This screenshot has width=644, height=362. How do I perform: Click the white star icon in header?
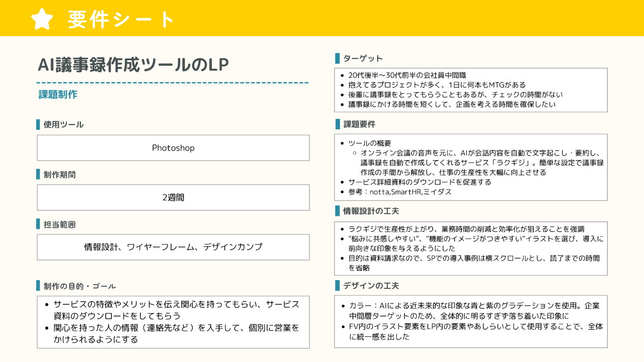click(x=42, y=19)
